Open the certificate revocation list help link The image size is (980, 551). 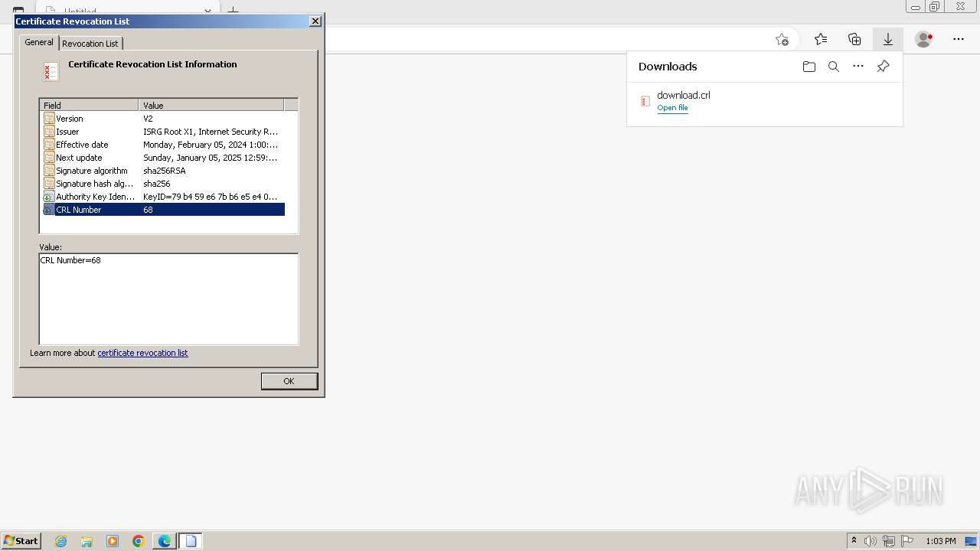pos(142,353)
